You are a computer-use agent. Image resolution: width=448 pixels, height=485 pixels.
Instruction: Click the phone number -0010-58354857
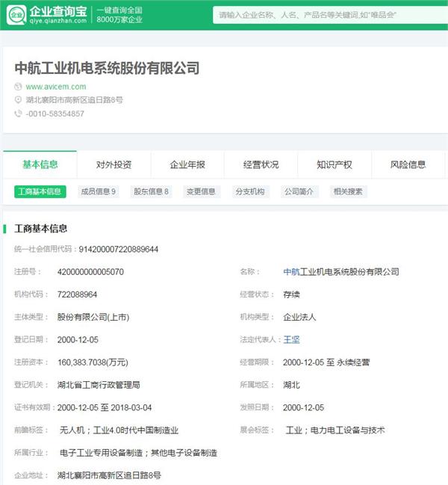tap(55, 114)
